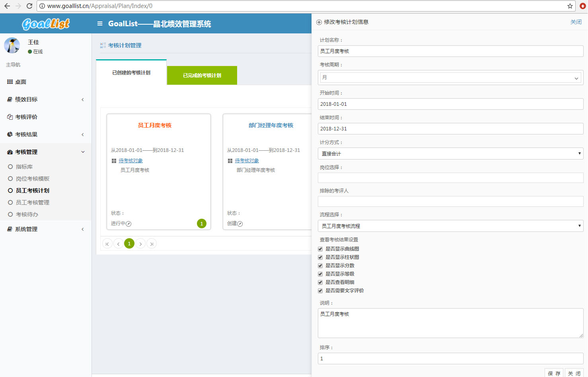
Task: Open 员工考核管理 in sidebar
Action: (x=33, y=202)
